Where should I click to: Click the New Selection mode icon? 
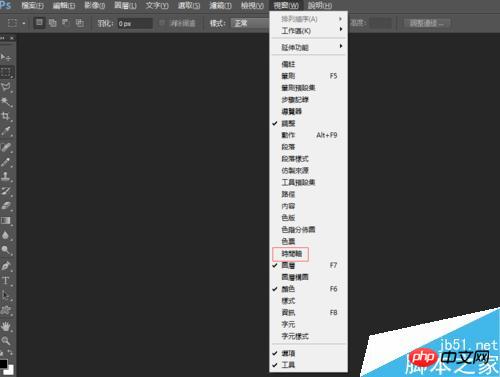click(39, 23)
